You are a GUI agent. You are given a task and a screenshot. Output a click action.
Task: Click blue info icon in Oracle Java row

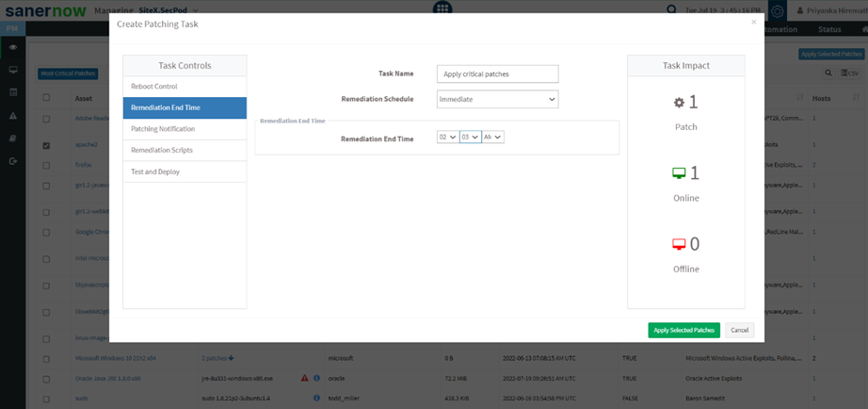316,378
